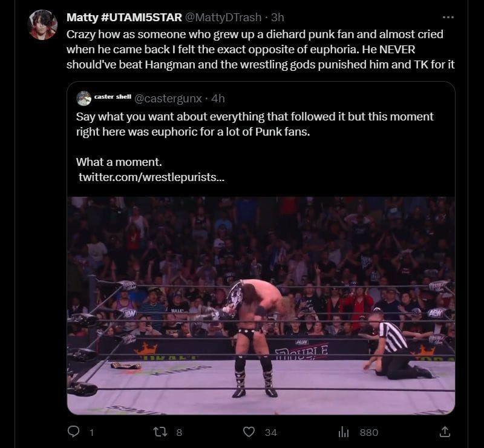Click the retweet icon below the tweet

pos(159,431)
